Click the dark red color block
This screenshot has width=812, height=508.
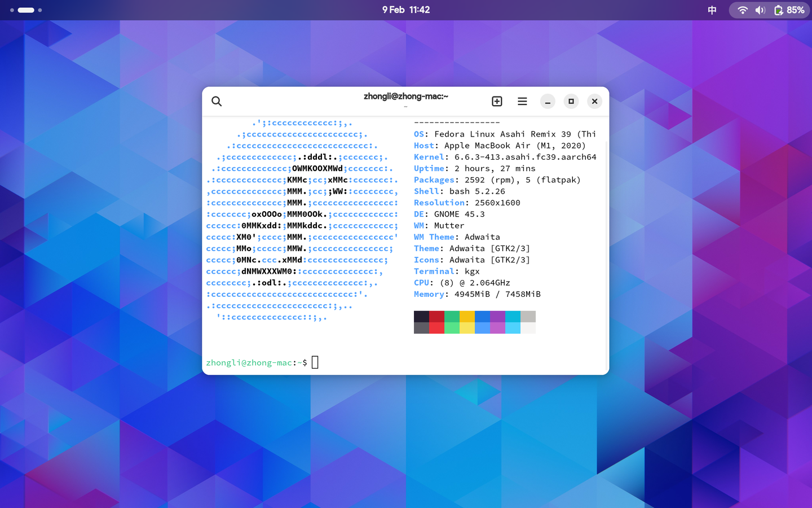click(x=436, y=317)
